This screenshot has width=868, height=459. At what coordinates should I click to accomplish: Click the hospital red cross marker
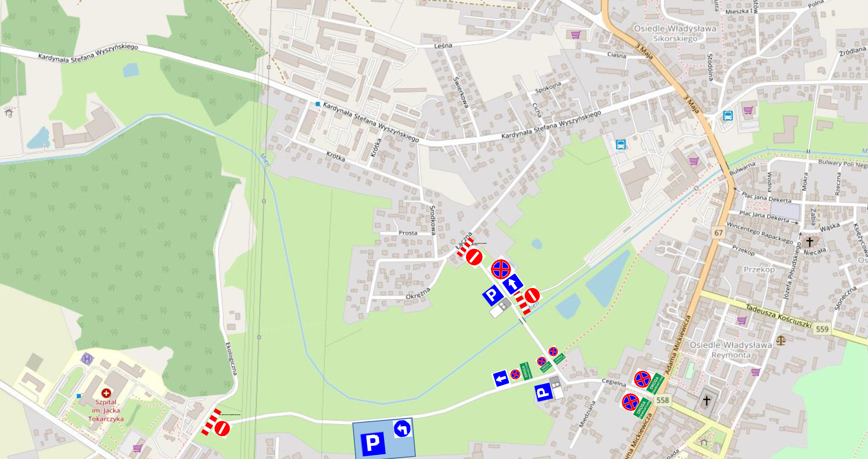(x=106, y=393)
